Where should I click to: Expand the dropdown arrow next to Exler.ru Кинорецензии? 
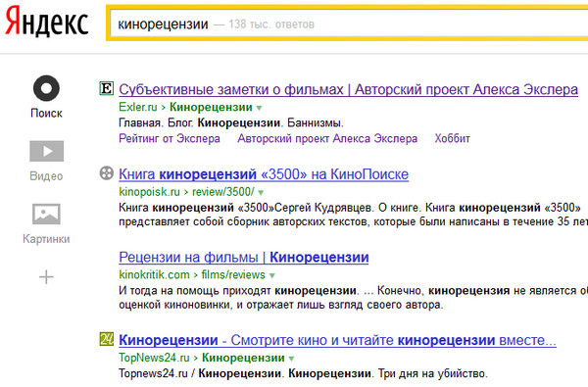click(x=259, y=108)
